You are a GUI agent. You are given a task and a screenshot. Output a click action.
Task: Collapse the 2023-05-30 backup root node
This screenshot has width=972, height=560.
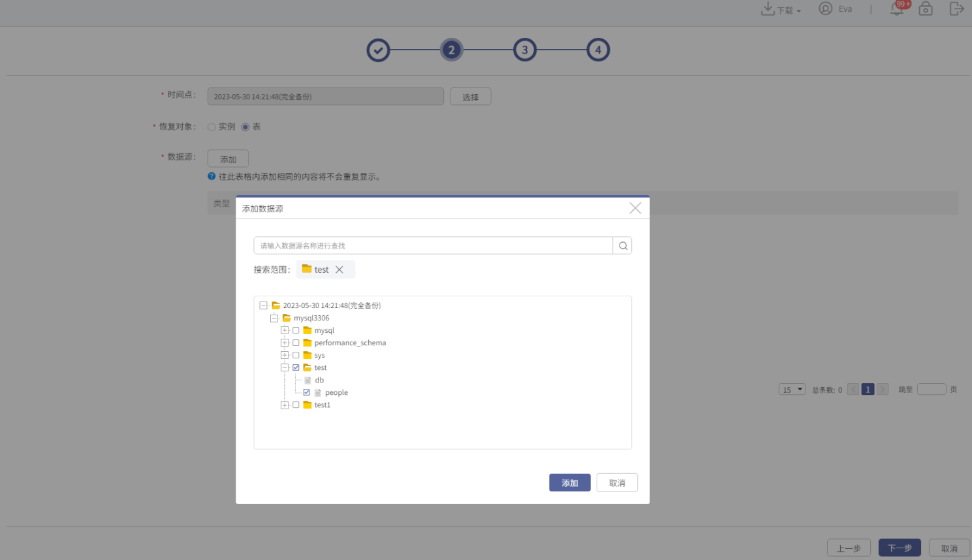(x=263, y=305)
